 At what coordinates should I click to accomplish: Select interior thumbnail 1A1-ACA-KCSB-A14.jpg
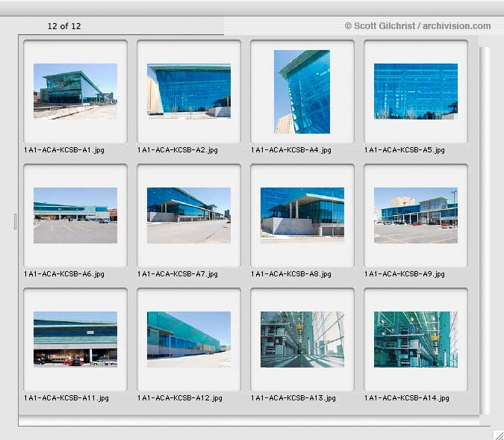point(416,339)
